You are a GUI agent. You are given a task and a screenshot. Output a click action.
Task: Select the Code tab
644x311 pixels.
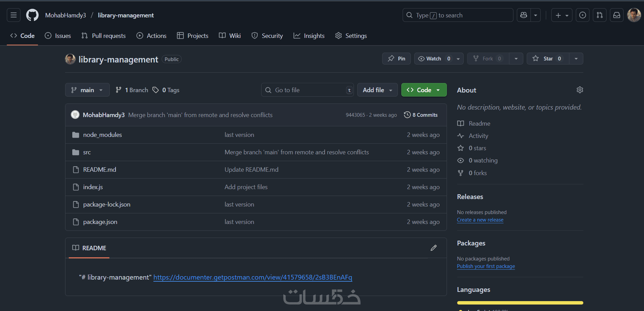click(23, 36)
